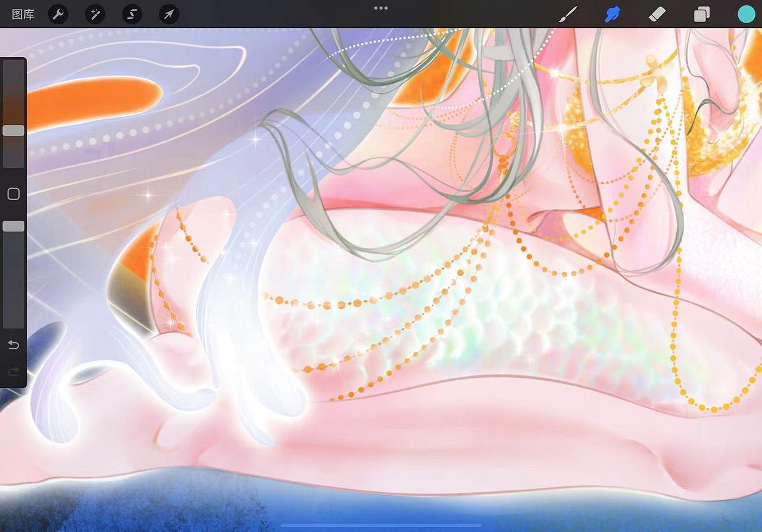This screenshot has width=762, height=532.
Task: Open the Layers panel
Action: [702, 14]
